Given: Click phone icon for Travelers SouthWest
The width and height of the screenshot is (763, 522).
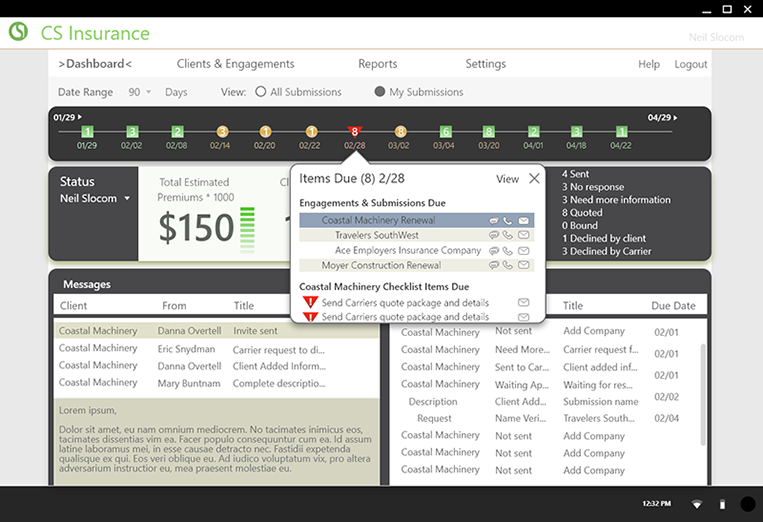Looking at the screenshot, I should (509, 236).
